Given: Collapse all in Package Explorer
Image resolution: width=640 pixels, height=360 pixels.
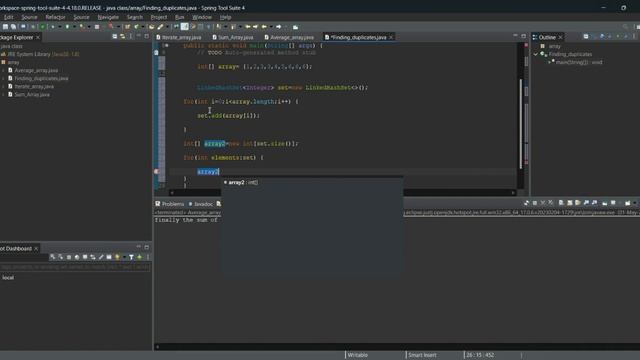Looking at the screenshot, I should click(x=115, y=37).
